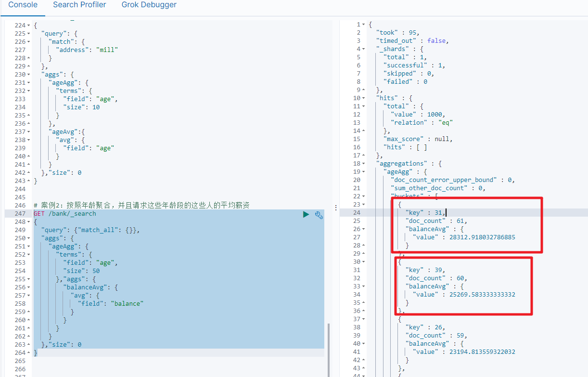Fold the "_shards" block at response line 4
This screenshot has width=588, height=377.
click(x=363, y=49)
